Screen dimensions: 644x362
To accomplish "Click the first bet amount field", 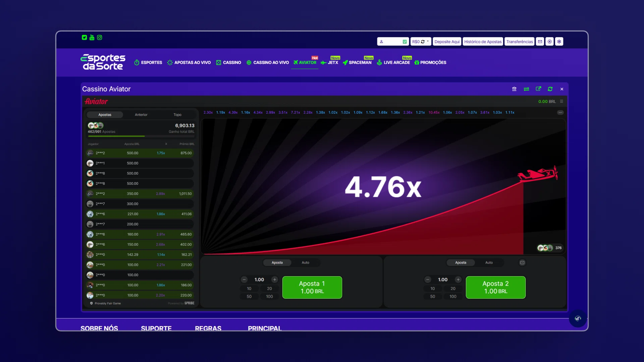I will pyautogui.click(x=259, y=280).
